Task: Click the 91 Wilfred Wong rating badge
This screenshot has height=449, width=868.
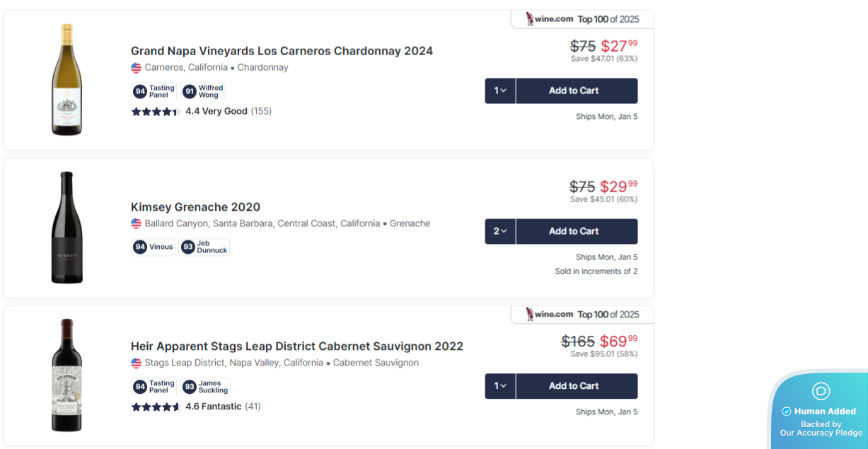Action: pyautogui.click(x=203, y=91)
